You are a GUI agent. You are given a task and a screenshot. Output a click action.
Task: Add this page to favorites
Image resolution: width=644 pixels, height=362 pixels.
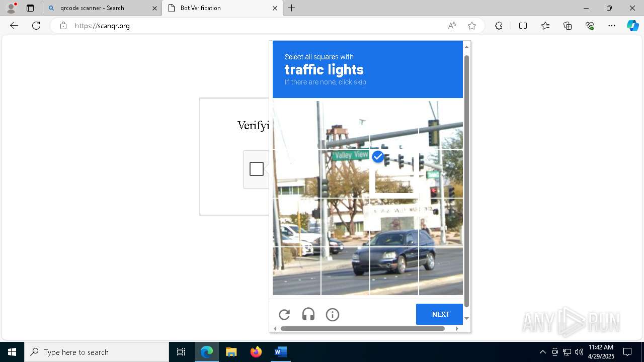[471, 26]
